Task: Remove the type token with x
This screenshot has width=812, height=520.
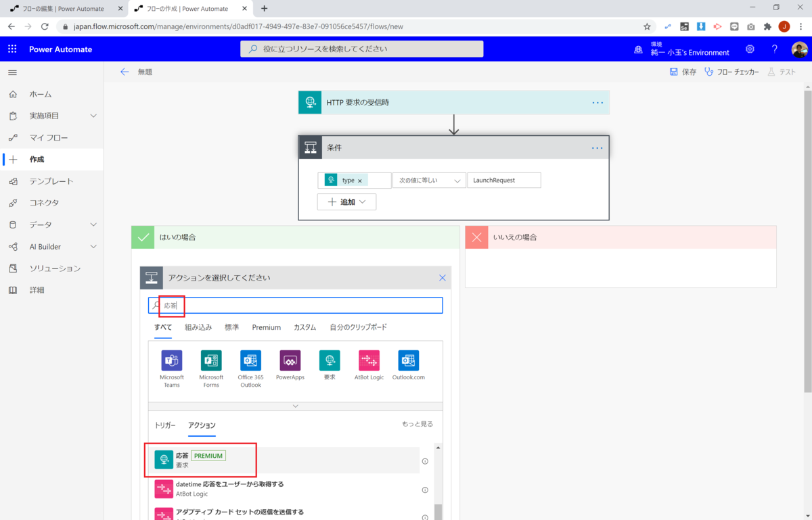Action: click(360, 181)
